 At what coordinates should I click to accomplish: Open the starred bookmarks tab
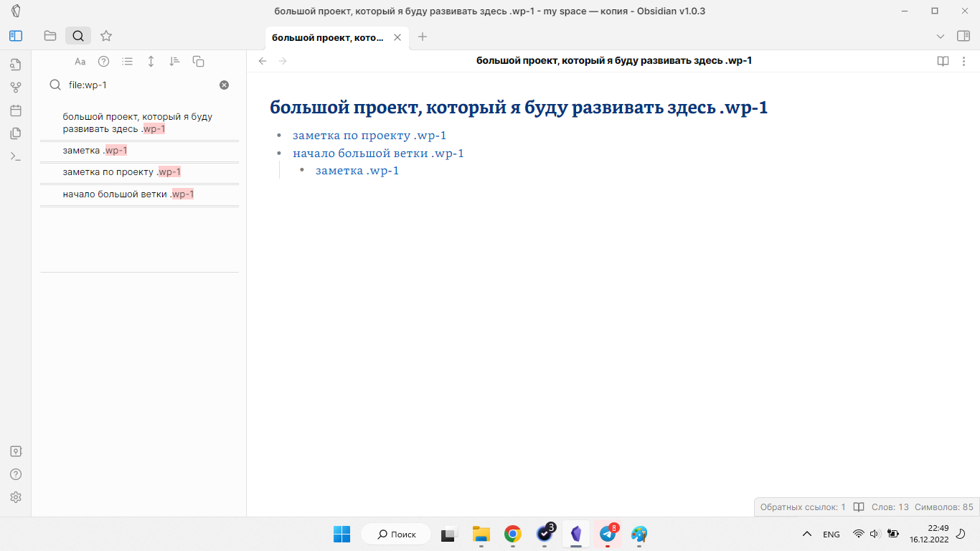coord(106,36)
